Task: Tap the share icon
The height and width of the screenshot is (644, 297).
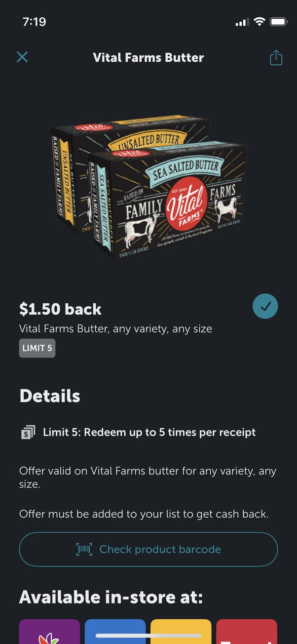Action: pyautogui.click(x=276, y=57)
